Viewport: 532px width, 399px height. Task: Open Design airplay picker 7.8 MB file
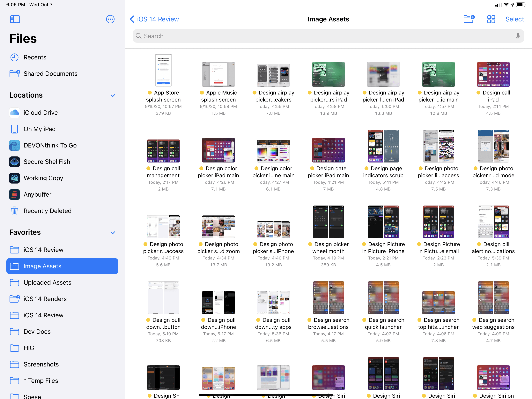(x=273, y=75)
